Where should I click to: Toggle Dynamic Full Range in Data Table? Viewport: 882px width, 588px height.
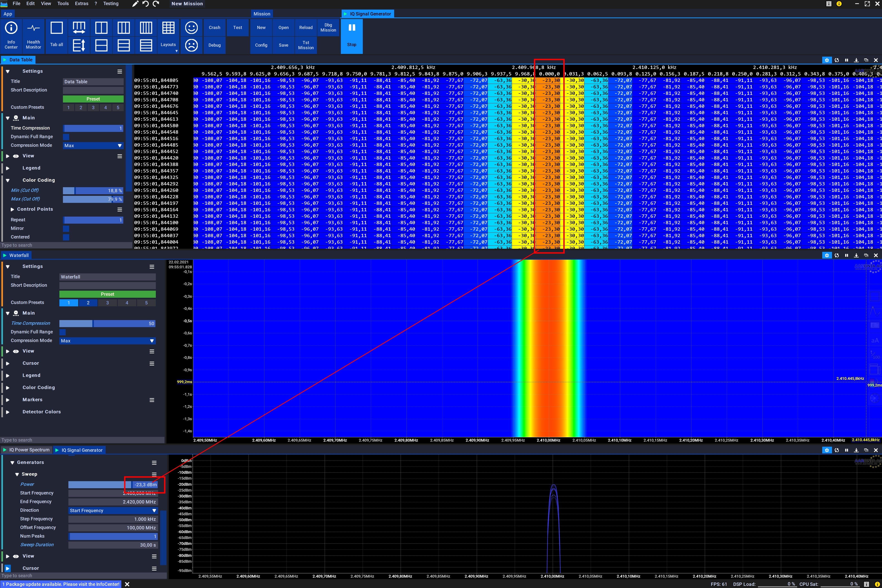click(x=66, y=137)
